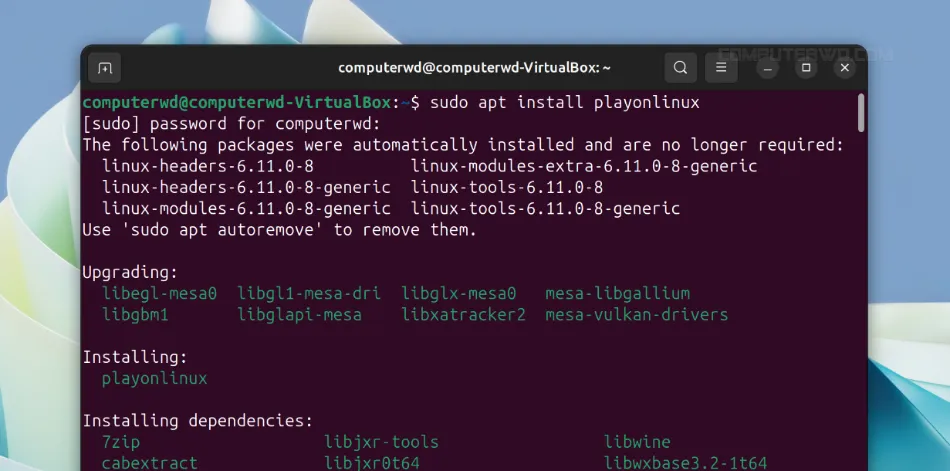Click package linux-headers-6.11.0-8-generic
Image resolution: width=950 pixels, height=471 pixels.
tap(246, 187)
